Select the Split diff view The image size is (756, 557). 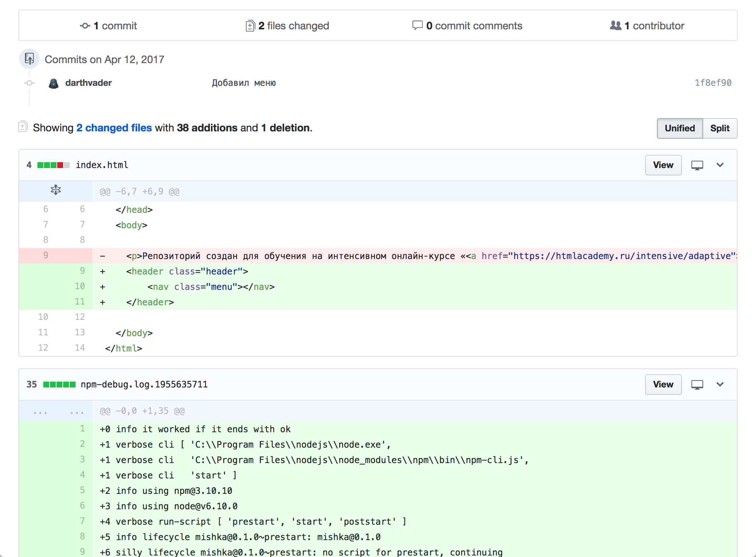click(x=719, y=127)
